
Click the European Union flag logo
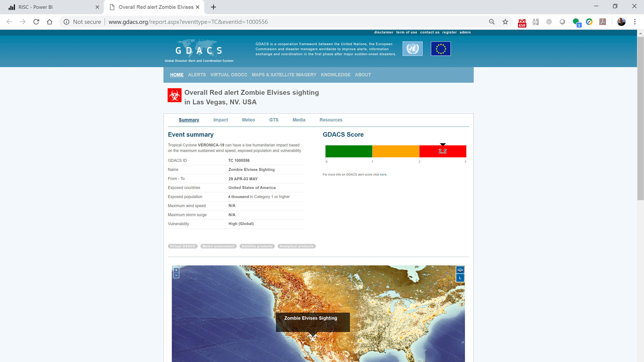440,49
